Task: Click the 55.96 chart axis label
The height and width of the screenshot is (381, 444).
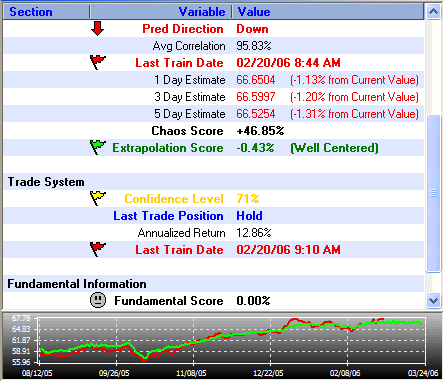Action: pyautogui.click(x=21, y=362)
